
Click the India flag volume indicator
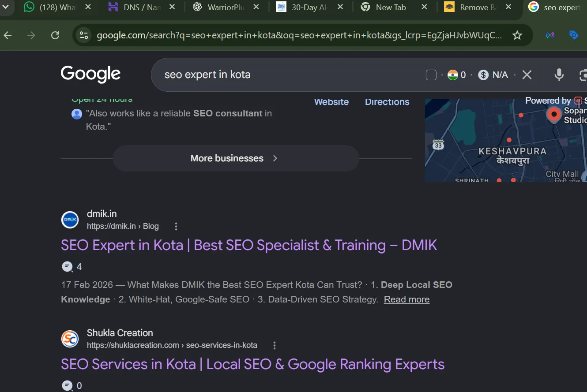(452, 75)
